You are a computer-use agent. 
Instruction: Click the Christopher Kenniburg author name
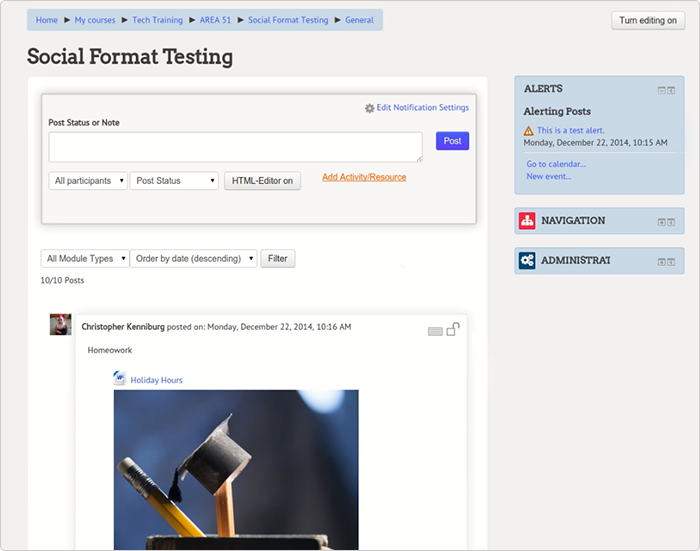[x=123, y=327]
